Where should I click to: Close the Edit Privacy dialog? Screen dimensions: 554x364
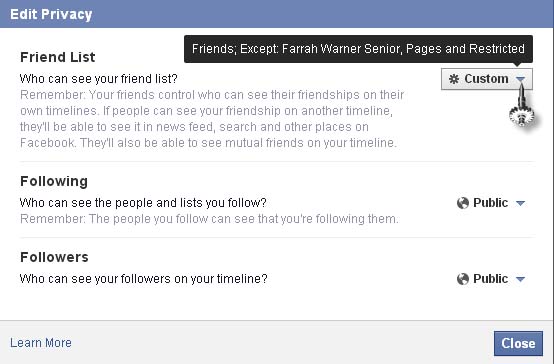(x=518, y=343)
